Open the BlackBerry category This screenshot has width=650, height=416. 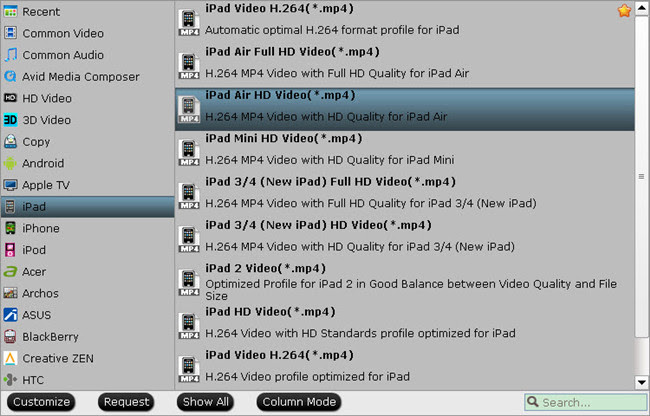tap(87, 336)
